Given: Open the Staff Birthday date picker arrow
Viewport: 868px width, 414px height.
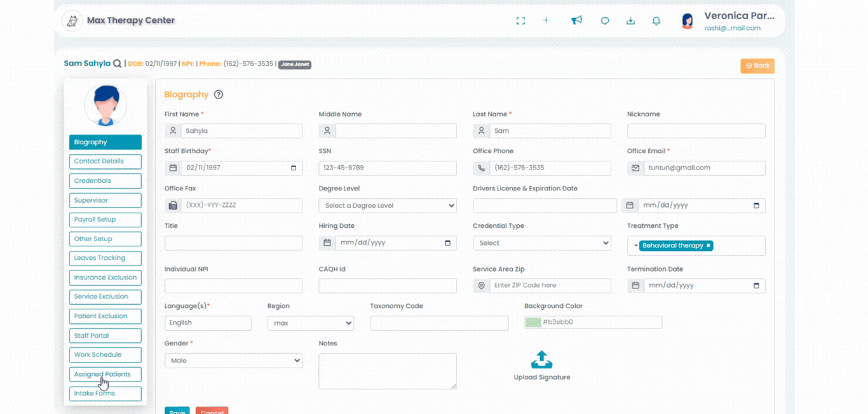Looking at the screenshot, I should click(294, 168).
